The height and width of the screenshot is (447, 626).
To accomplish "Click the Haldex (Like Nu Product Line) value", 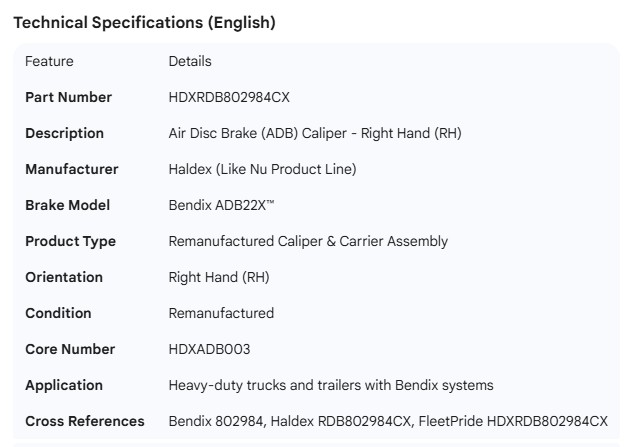I will point(262,169).
